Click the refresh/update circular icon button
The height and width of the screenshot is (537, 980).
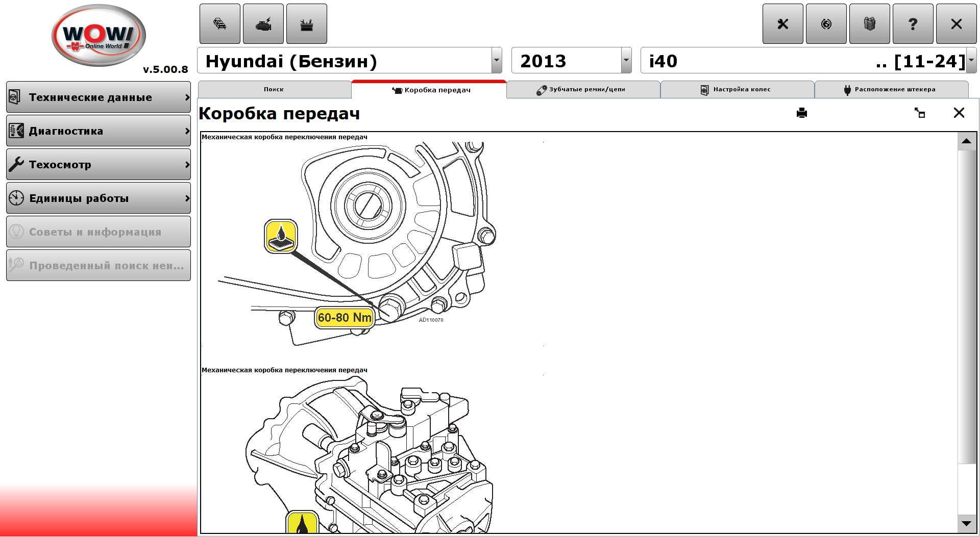826,24
